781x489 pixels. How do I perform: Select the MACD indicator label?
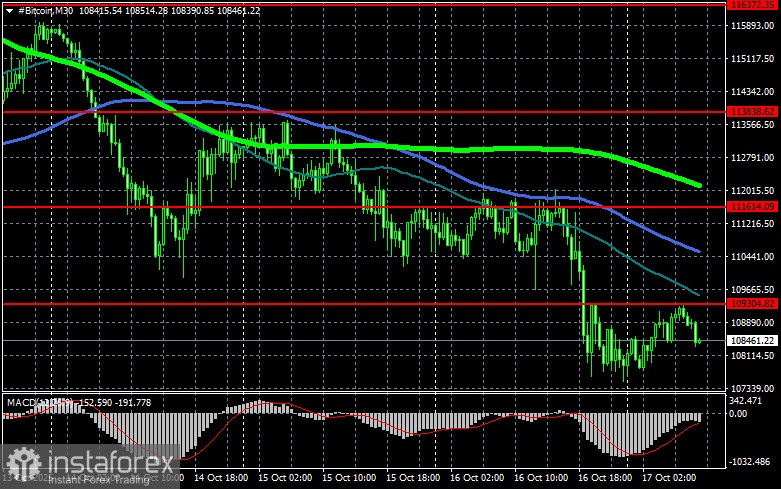pyautogui.click(x=40, y=402)
